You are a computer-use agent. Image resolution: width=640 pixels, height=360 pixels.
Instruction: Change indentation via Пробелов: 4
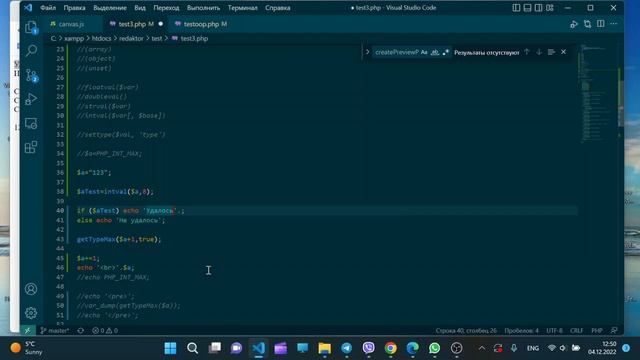coord(521,331)
